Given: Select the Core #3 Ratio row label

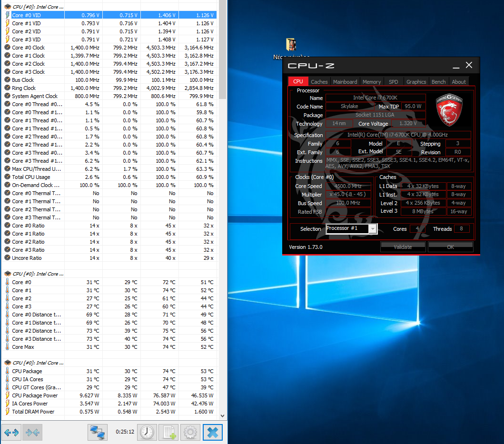Looking at the screenshot, I should 28,250.
